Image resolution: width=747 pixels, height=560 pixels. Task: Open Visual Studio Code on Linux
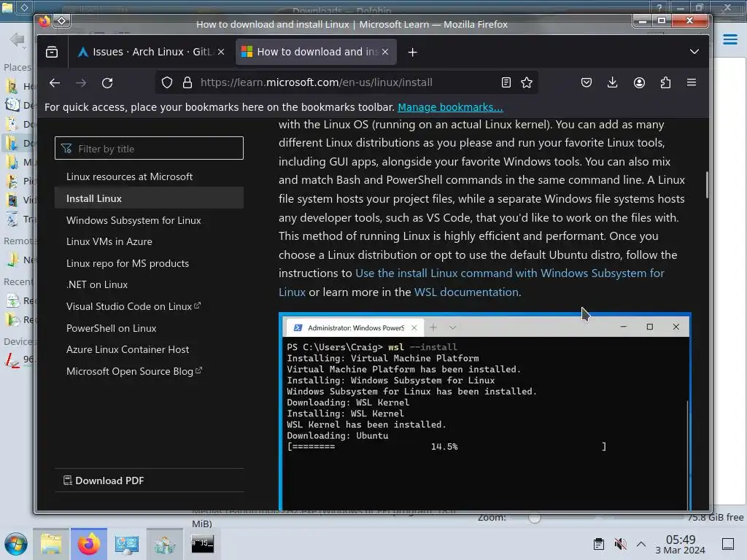coord(133,307)
